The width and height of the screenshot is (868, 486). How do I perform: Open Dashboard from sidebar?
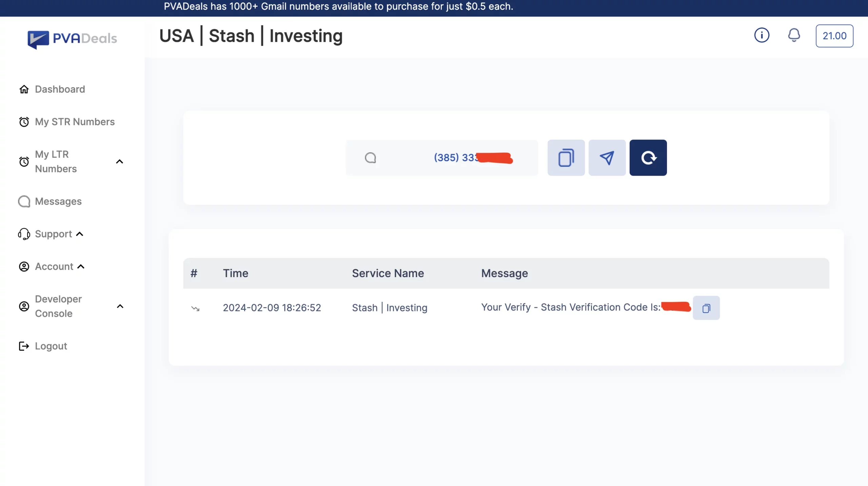(x=60, y=89)
